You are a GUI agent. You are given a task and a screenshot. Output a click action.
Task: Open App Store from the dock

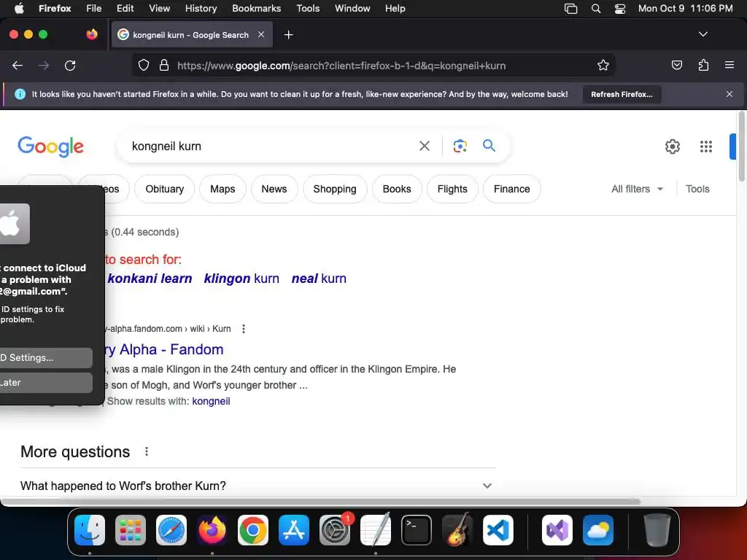pyautogui.click(x=294, y=530)
